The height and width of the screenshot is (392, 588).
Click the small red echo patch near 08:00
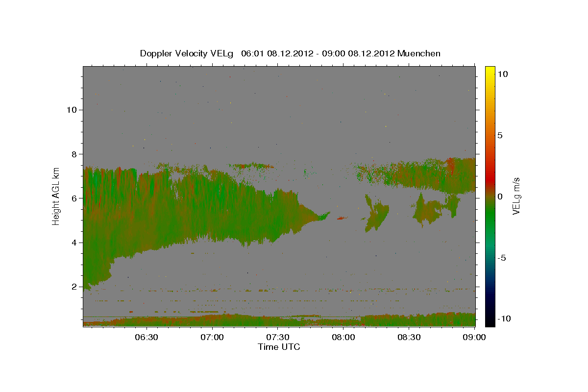342,218
